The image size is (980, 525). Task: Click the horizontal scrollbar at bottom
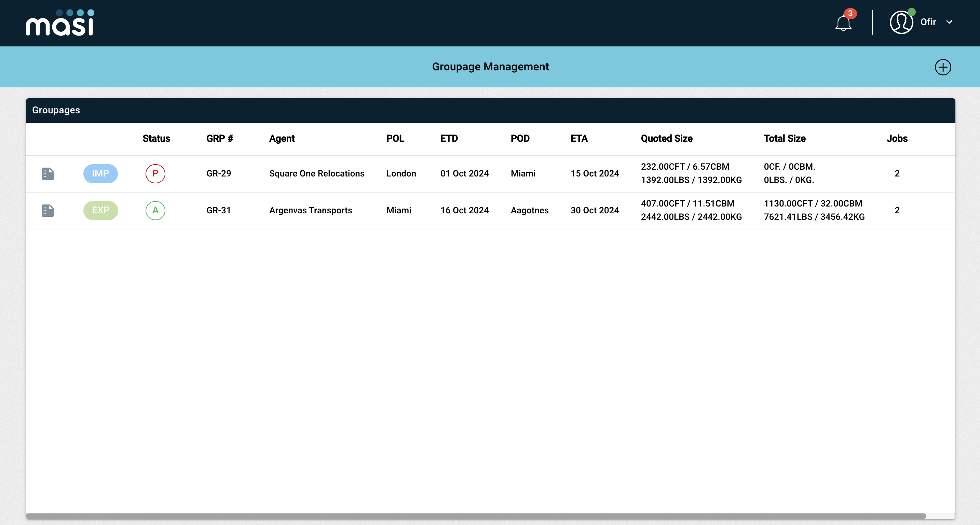(x=476, y=516)
